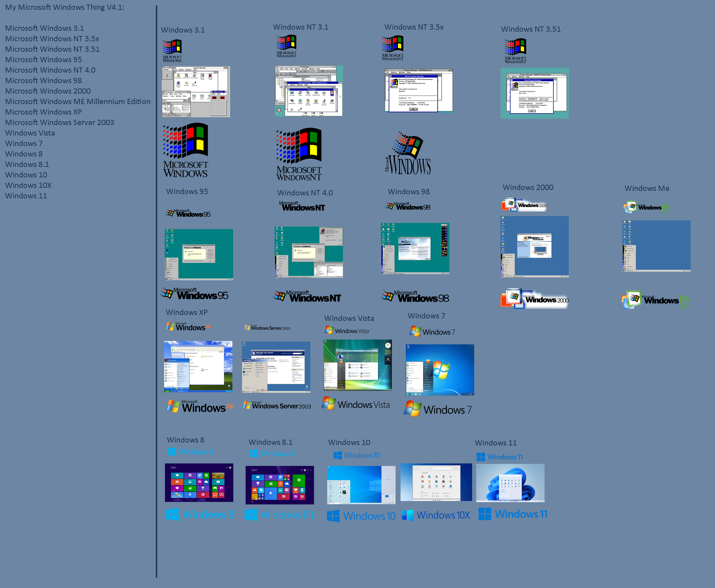Click the 'Windows XP' heading above its logo
The width and height of the screenshot is (715, 588).
point(186,312)
